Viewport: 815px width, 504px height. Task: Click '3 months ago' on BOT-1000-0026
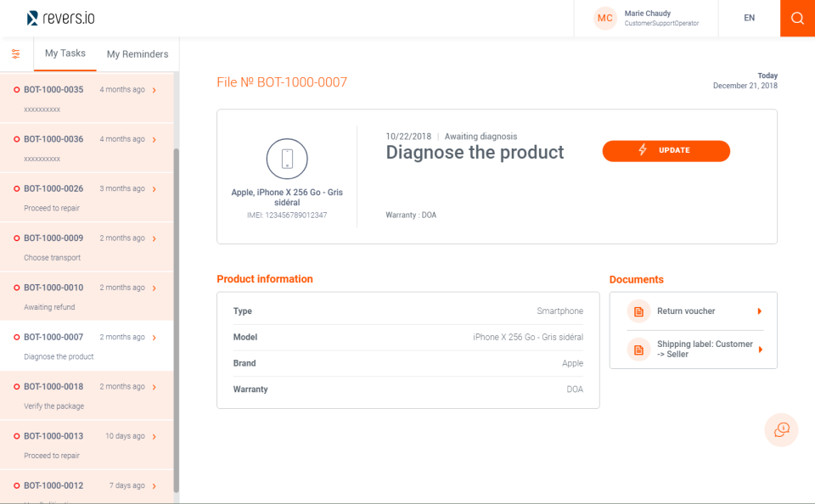[x=122, y=188]
